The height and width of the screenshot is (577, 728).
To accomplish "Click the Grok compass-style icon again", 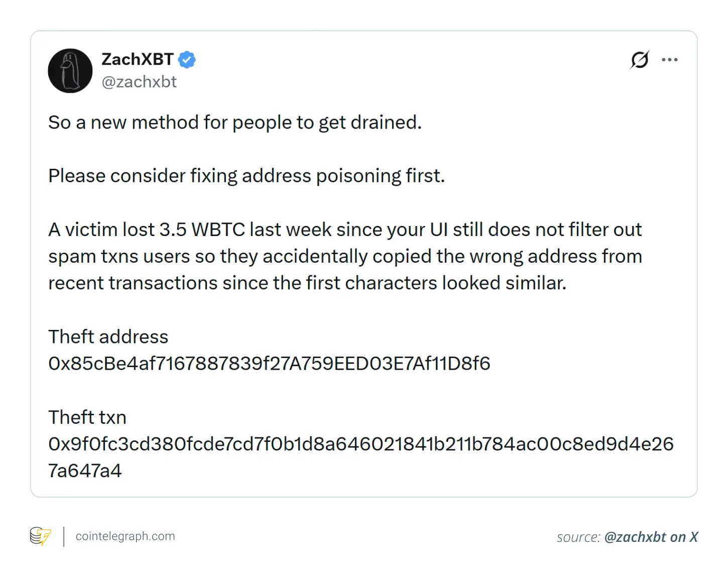I will click(x=639, y=60).
